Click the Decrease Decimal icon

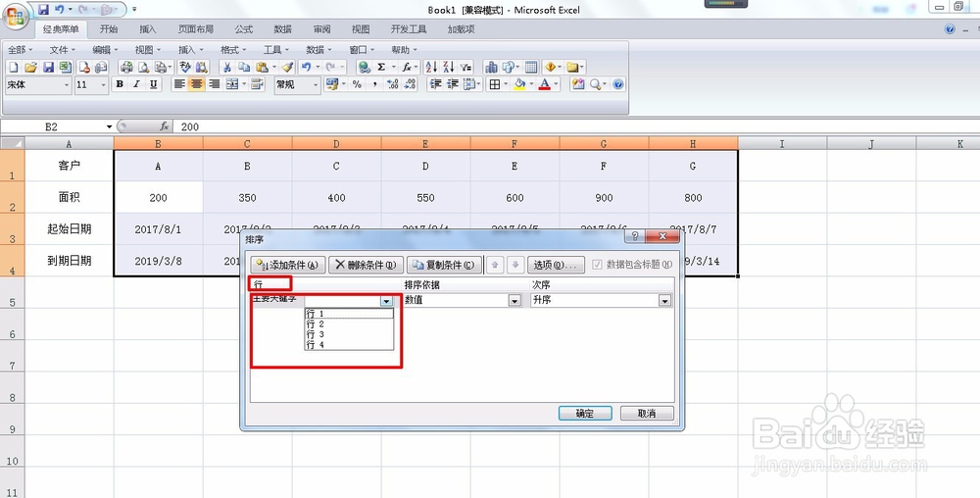(x=410, y=84)
